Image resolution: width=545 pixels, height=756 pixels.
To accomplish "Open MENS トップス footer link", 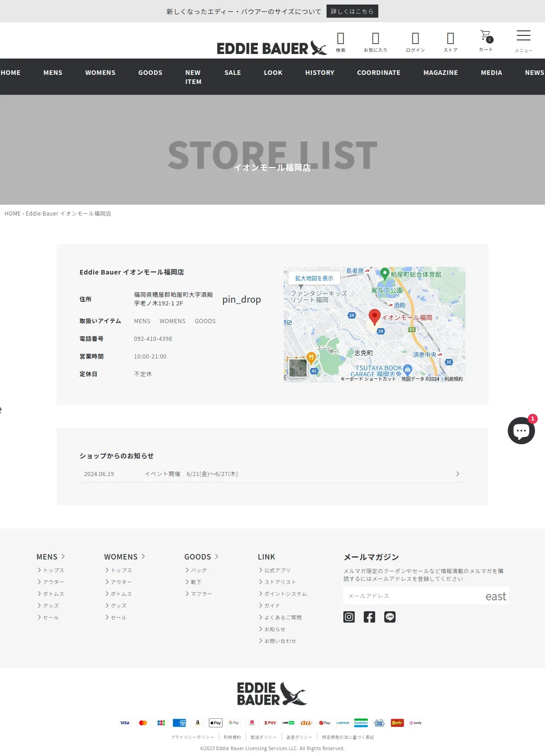I will [53, 570].
